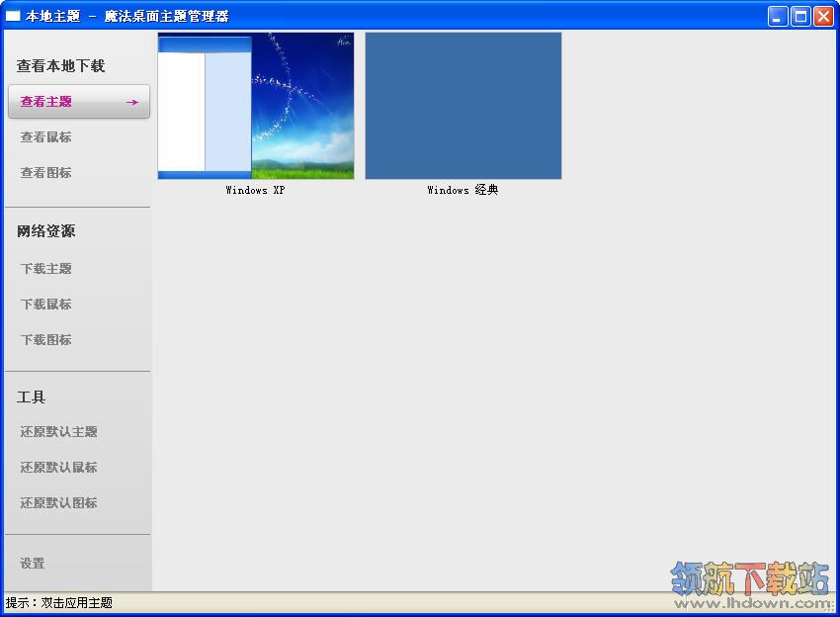840x617 pixels.
Task: Click 还原默认鼠标 tool
Action: coord(59,468)
